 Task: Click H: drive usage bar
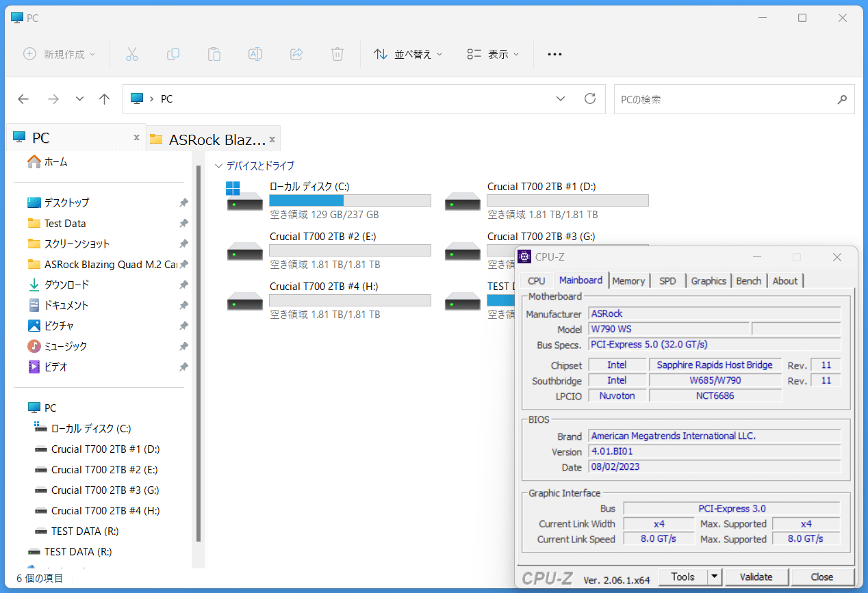point(350,300)
